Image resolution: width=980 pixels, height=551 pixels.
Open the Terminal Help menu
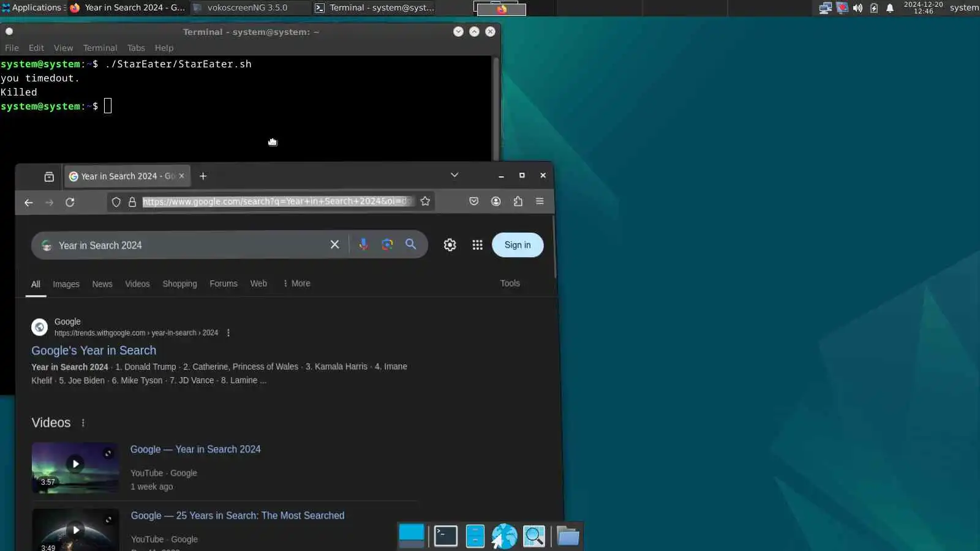click(x=164, y=48)
